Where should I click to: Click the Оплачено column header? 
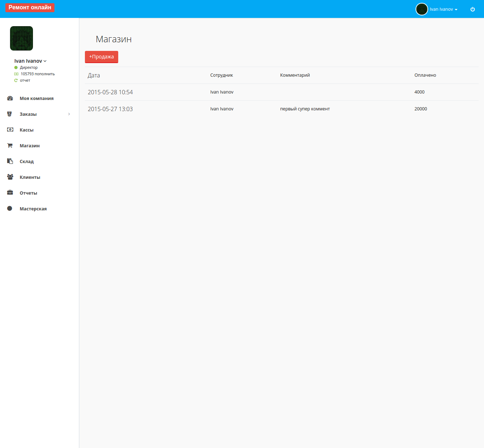coord(425,75)
